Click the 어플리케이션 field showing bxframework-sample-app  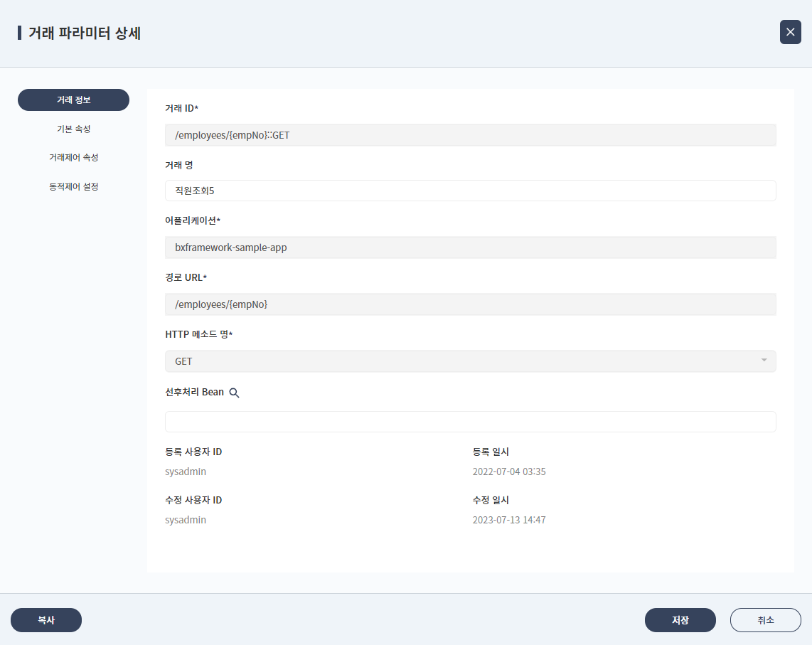tap(470, 247)
